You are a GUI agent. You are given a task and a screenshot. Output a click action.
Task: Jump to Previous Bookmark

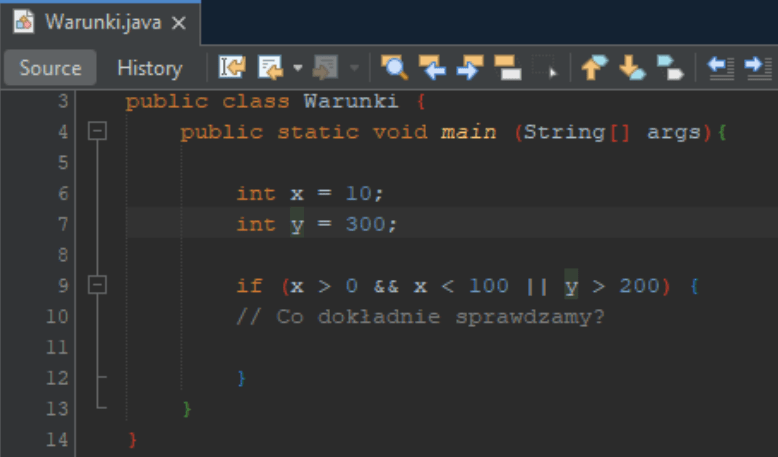pyautogui.click(x=594, y=68)
